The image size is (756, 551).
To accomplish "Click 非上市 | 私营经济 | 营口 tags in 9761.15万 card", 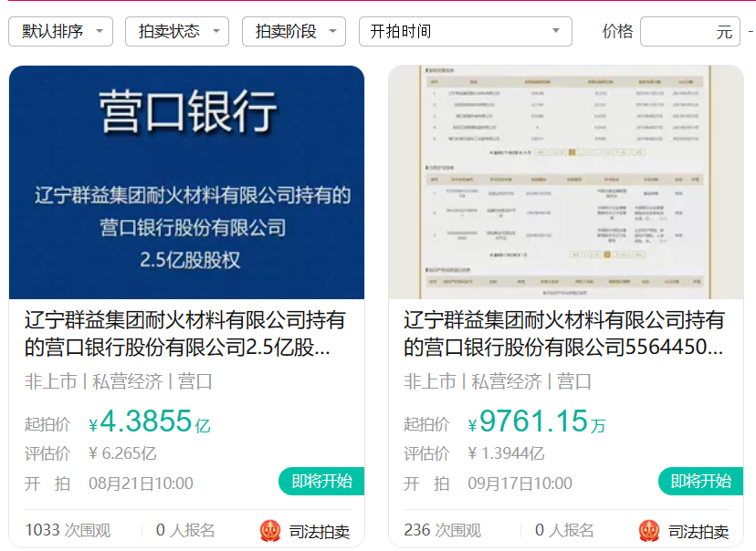I will [498, 381].
